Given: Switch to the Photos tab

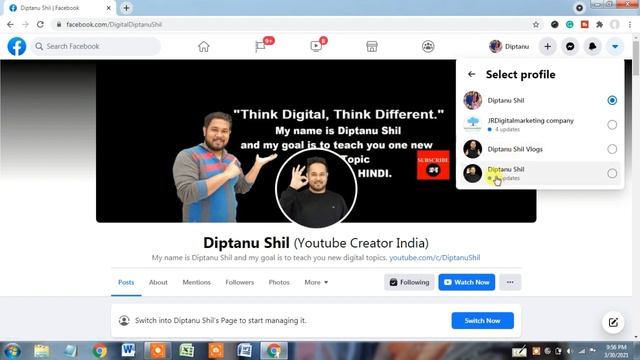Looking at the screenshot, I should [279, 282].
